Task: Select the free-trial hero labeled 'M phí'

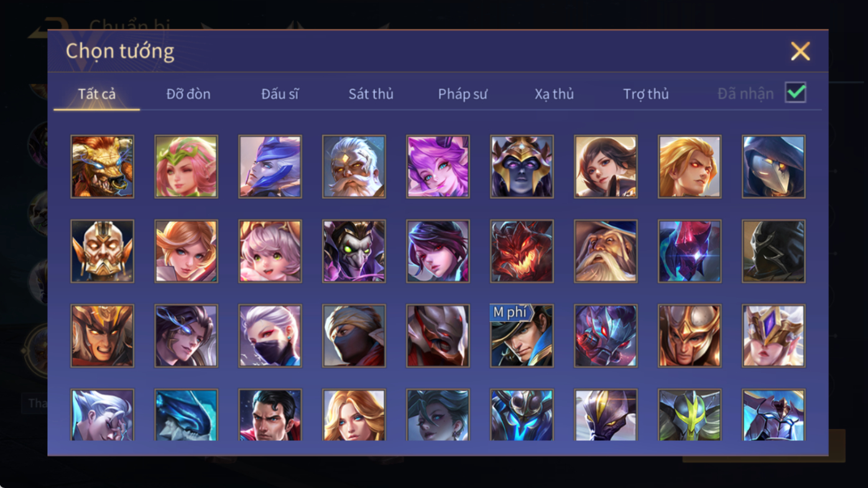Action: [x=522, y=336]
